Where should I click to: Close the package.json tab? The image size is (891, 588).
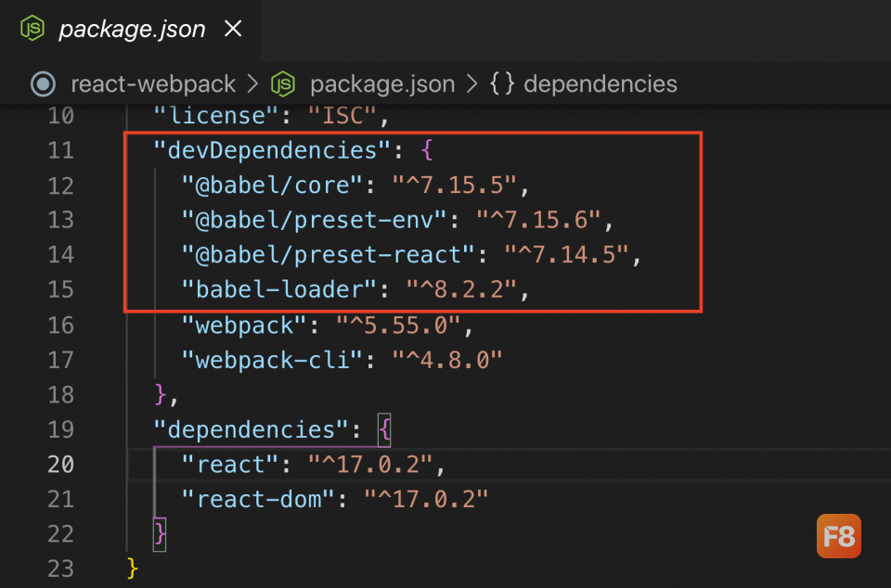(233, 29)
